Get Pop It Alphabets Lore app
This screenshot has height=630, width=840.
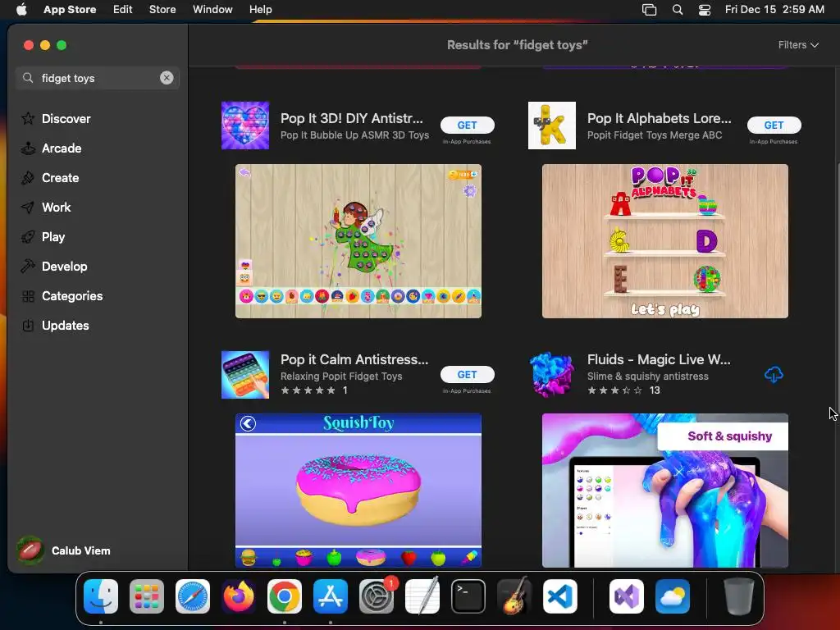point(774,125)
